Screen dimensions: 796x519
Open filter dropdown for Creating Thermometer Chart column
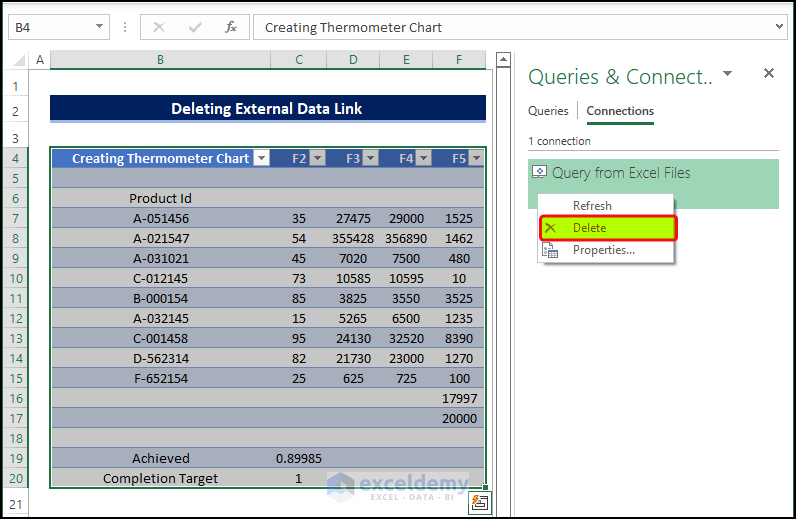coord(261,158)
